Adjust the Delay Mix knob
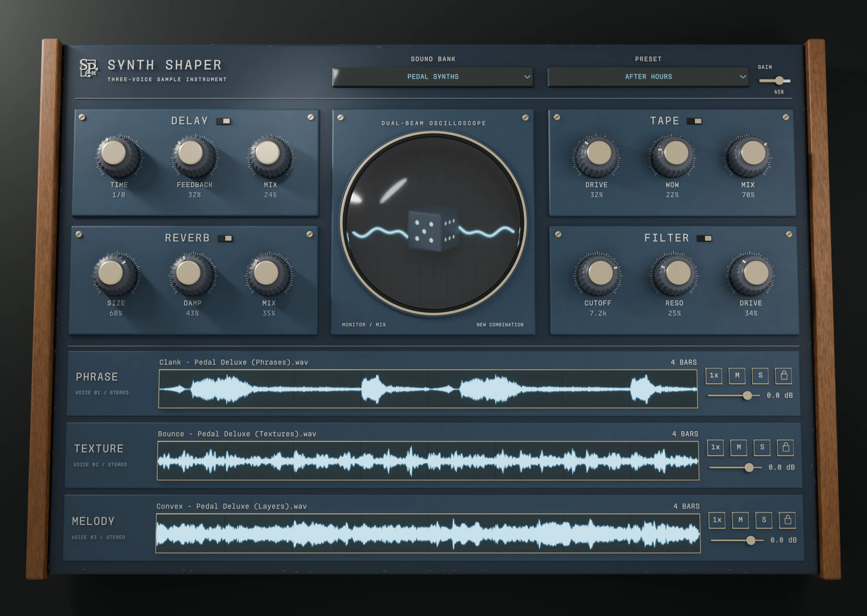The width and height of the screenshot is (867, 616). click(x=270, y=156)
